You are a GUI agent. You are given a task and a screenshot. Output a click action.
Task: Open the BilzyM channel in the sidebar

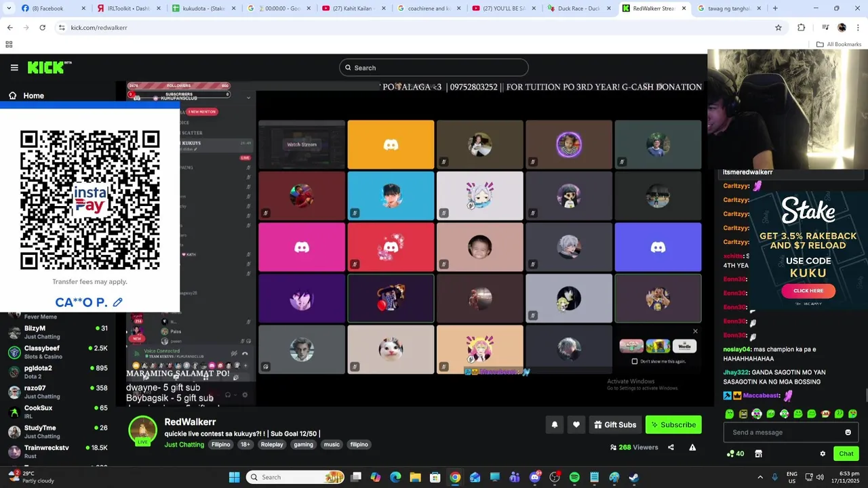pos(58,332)
